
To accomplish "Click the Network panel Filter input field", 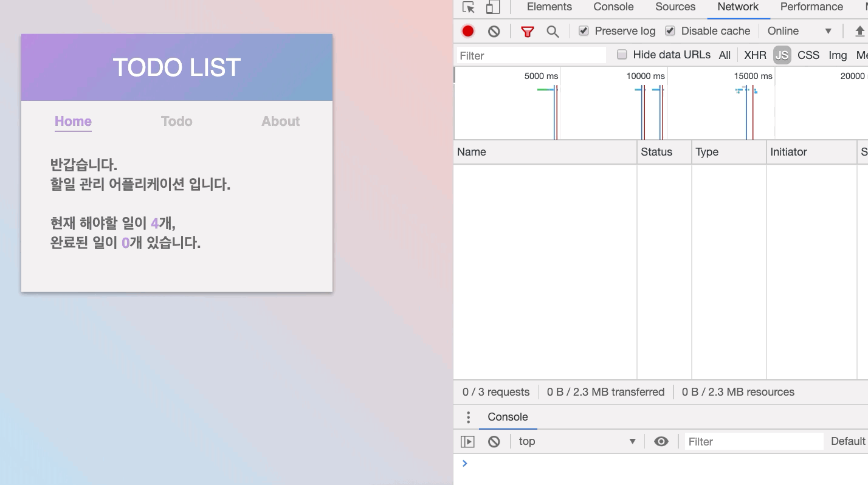I will click(x=529, y=55).
